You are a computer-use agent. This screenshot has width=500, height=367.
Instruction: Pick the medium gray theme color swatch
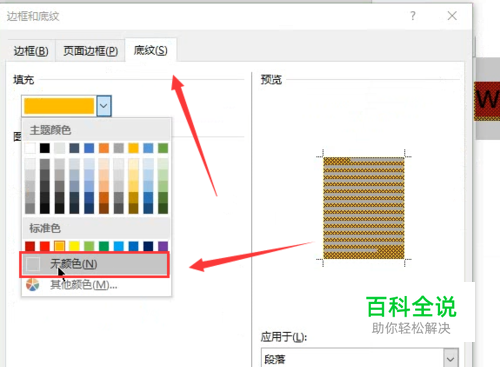(119, 148)
